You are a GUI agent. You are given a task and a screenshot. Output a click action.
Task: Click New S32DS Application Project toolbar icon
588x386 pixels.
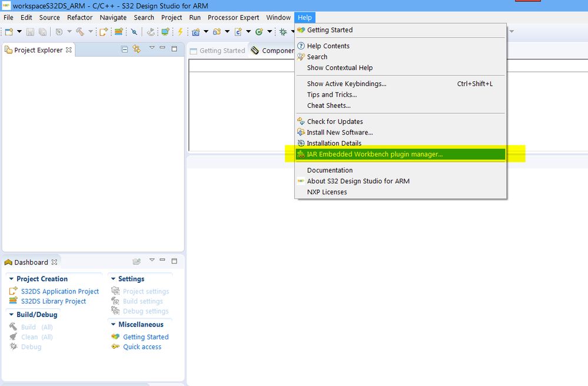point(104,32)
